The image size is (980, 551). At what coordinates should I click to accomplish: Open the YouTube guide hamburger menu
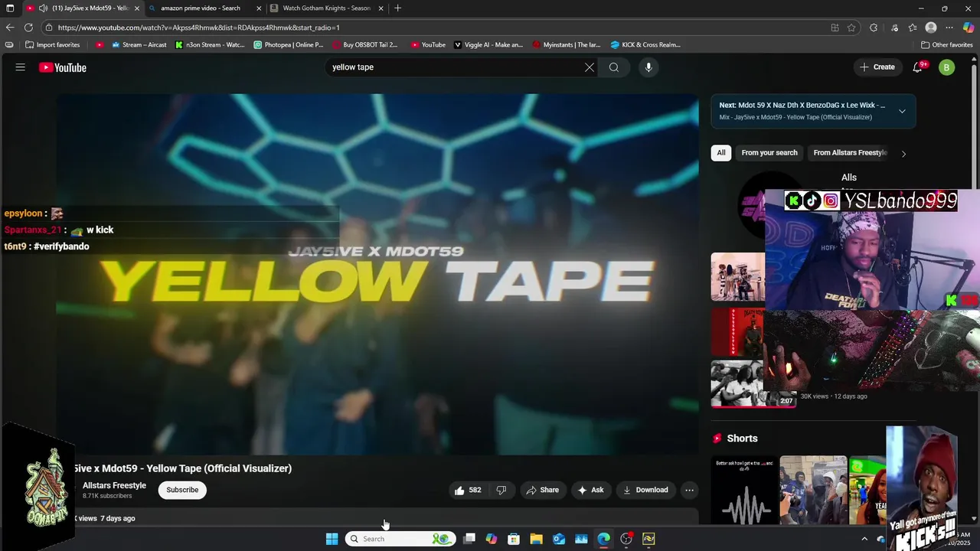21,67
